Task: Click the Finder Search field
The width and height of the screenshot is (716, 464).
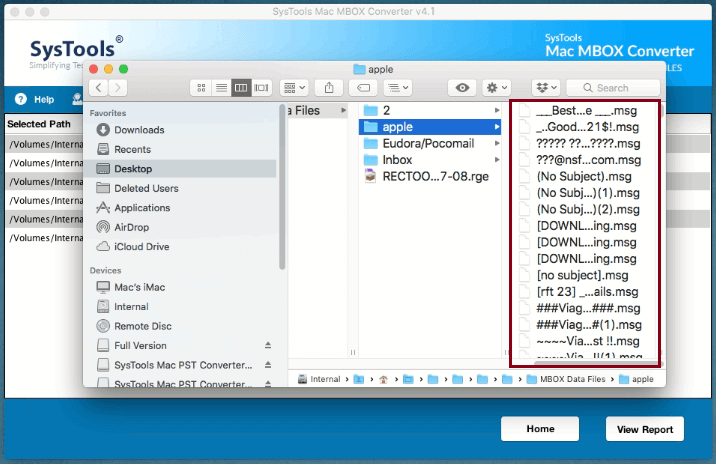Action: pyautogui.click(x=613, y=88)
